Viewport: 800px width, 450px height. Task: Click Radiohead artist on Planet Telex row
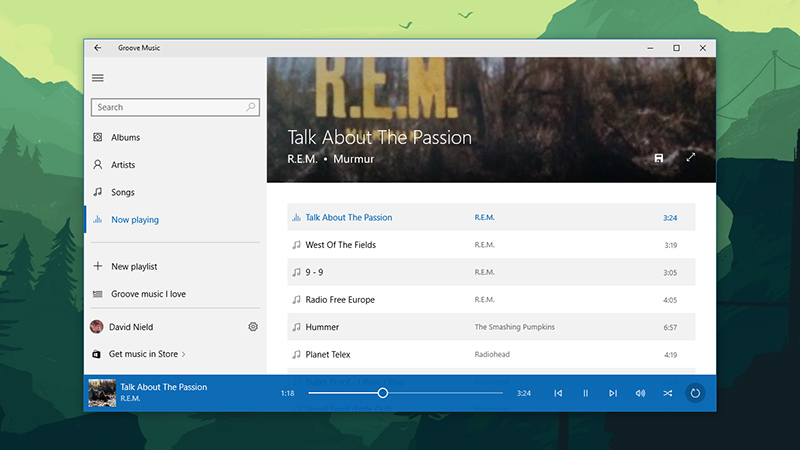point(492,354)
